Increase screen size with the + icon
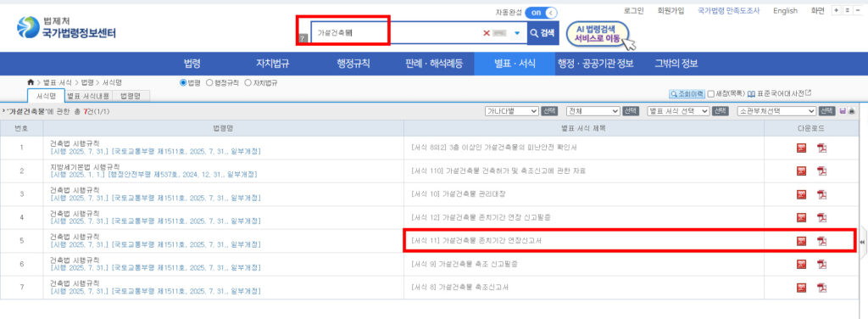This screenshot has width=868, height=319. [x=837, y=10]
